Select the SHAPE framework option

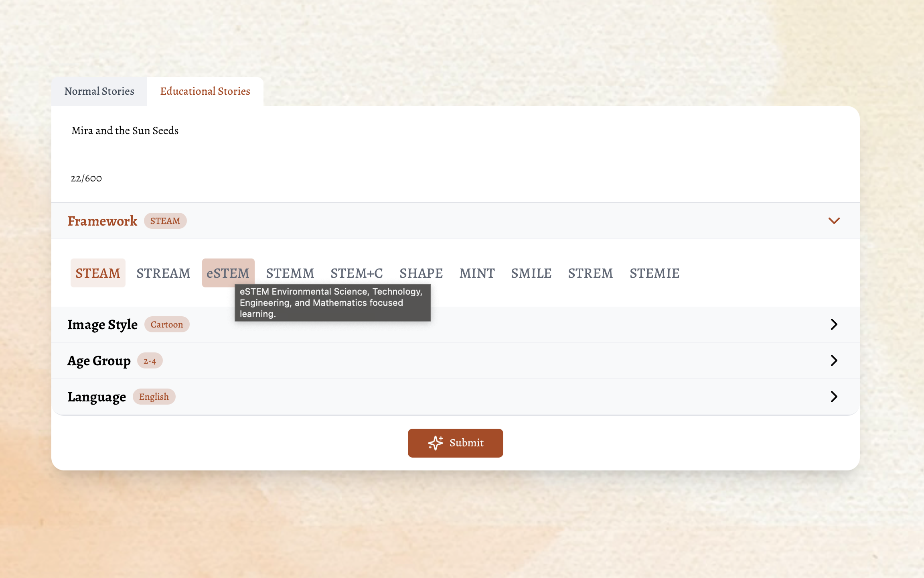tap(421, 273)
